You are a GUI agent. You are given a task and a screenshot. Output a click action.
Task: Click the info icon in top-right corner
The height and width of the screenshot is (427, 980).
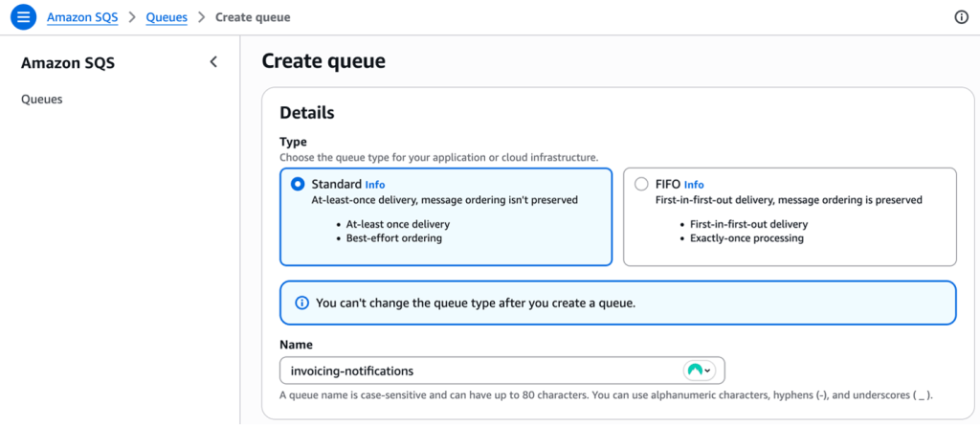(x=961, y=17)
